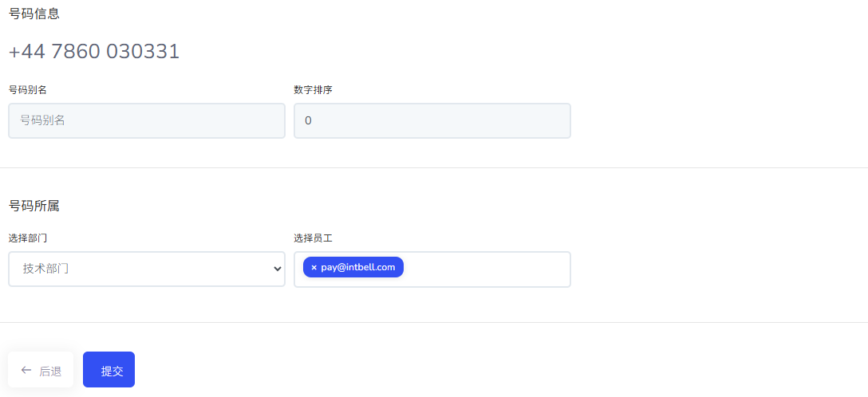Go back using the 后退 button

click(41, 370)
